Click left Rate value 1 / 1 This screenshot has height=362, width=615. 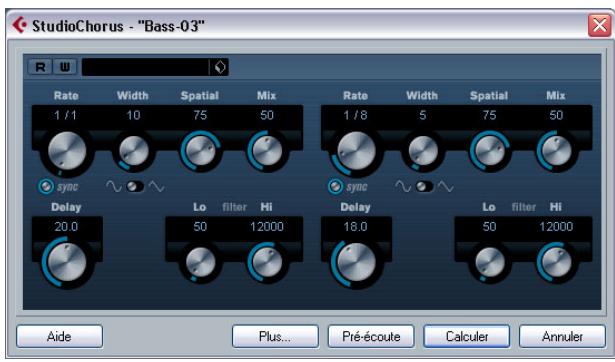click(x=66, y=115)
